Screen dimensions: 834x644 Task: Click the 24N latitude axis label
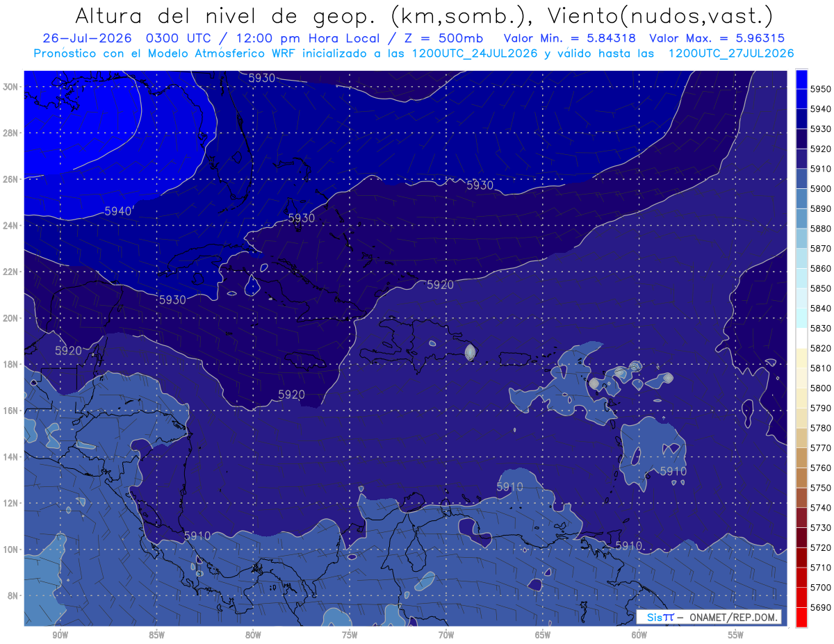[11, 226]
